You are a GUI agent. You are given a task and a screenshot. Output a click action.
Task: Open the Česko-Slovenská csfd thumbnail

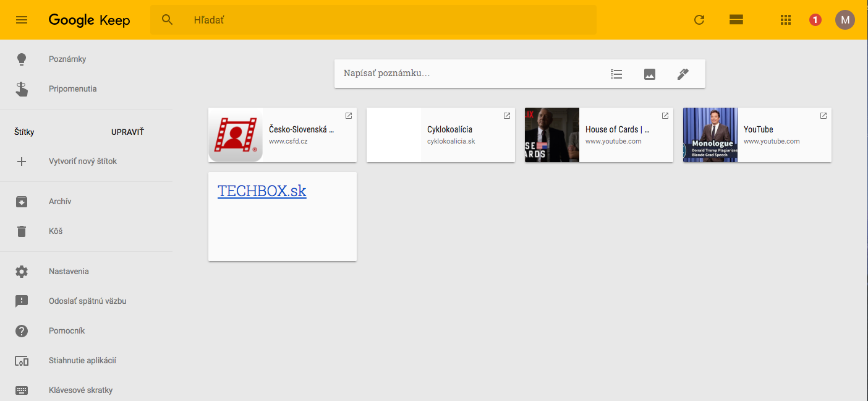click(236, 135)
